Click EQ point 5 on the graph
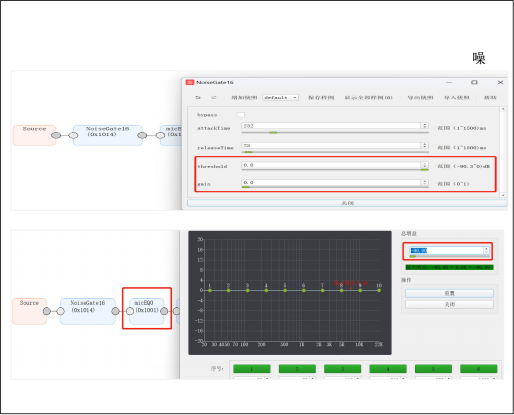 [x=285, y=291]
